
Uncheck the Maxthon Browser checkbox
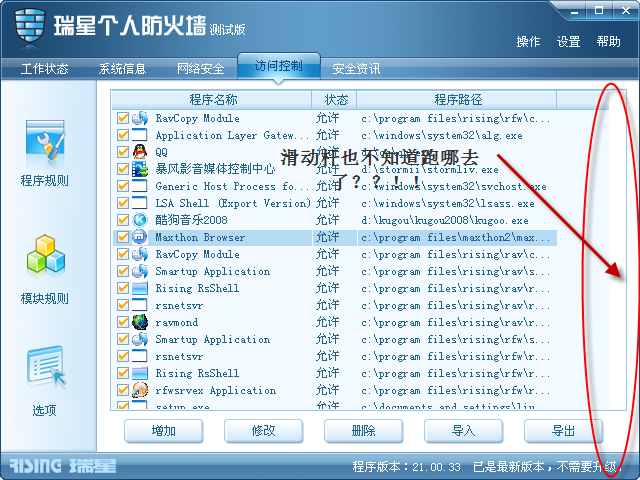[x=123, y=237]
